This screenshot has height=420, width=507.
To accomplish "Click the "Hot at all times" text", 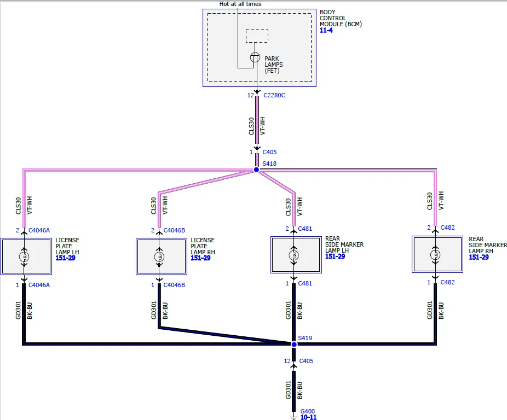I will (240, 4).
